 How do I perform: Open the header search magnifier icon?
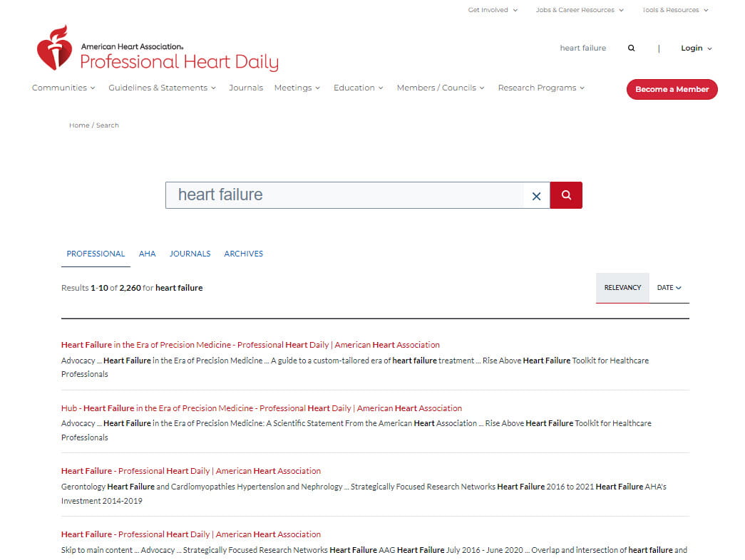coord(631,48)
